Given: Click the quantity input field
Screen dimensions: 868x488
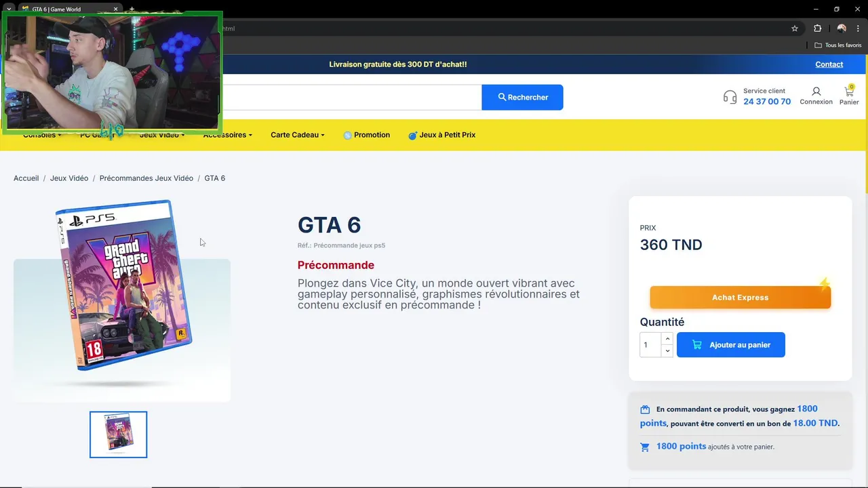Looking at the screenshot, I should (x=651, y=345).
